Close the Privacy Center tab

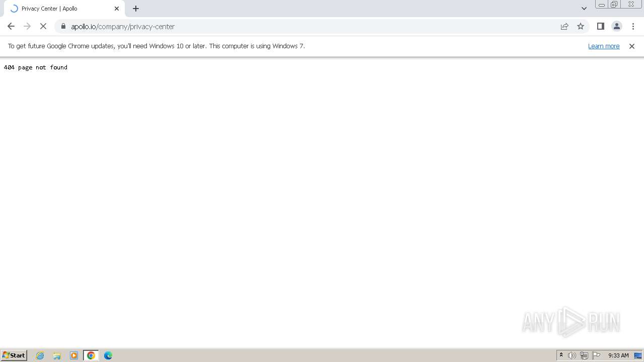117,9
